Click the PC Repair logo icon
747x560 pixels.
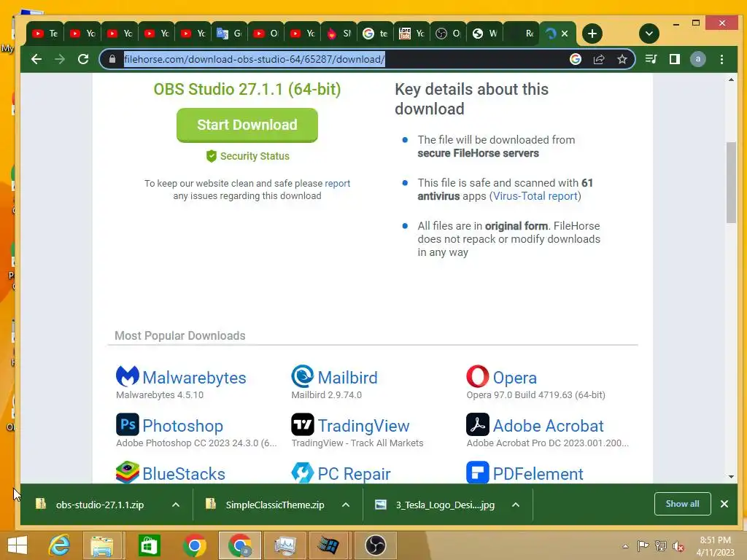(x=303, y=472)
